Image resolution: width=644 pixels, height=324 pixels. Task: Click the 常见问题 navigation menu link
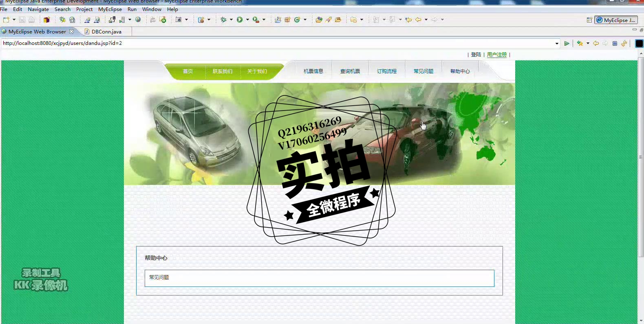423,71
